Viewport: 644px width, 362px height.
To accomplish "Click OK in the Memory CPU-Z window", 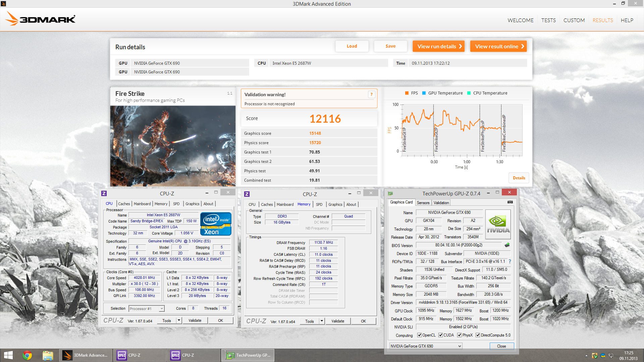I will click(x=363, y=321).
